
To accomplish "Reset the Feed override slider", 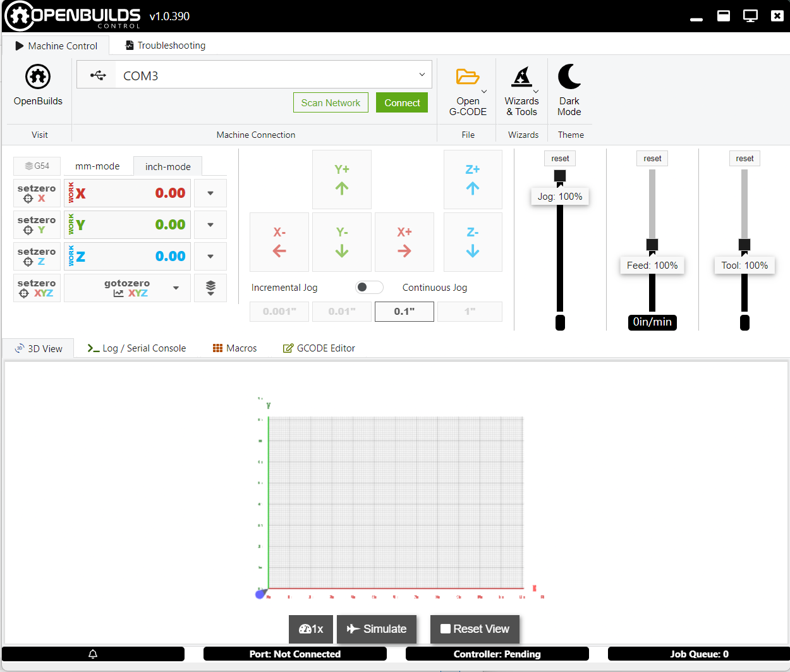I will pos(652,159).
